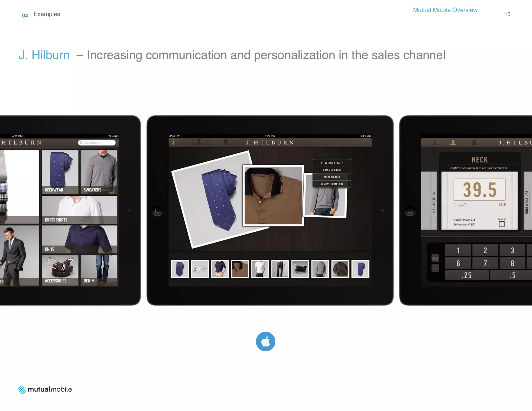
Task: Select the brown polo shirt photo
Action: pyautogui.click(x=273, y=195)
